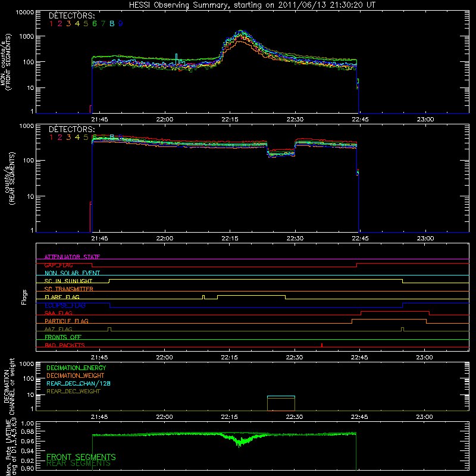Image resolution: width=476 pixels, height=476 pixels.
Task: Click the AAZ_FLAG label
Action: [58, 329]
